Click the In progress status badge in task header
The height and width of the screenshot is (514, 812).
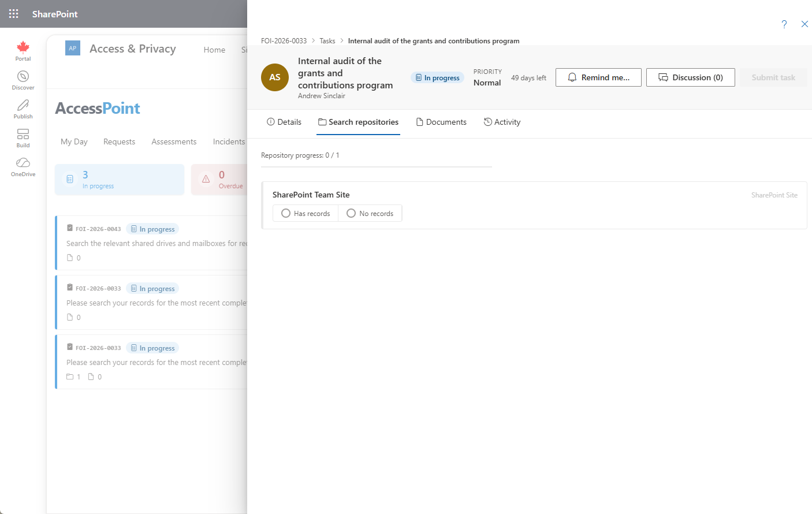point(438,78)
